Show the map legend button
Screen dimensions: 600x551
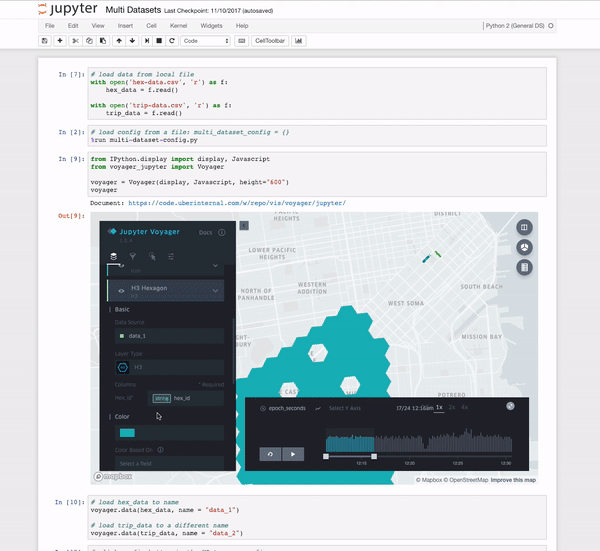[524, 267]
